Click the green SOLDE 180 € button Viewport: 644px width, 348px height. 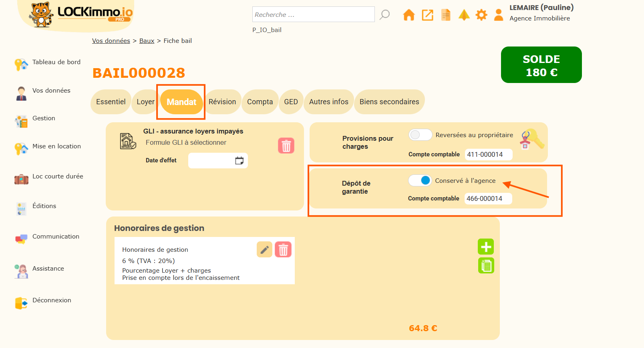541,65
